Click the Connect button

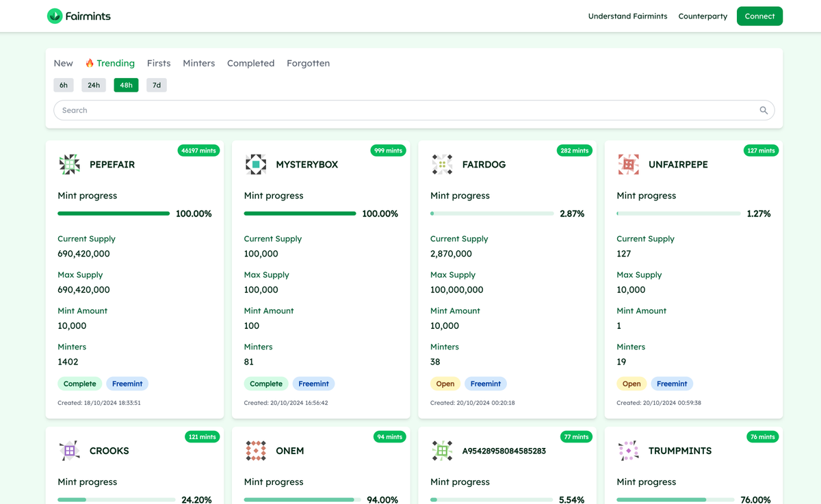click(x=759, y=16)
